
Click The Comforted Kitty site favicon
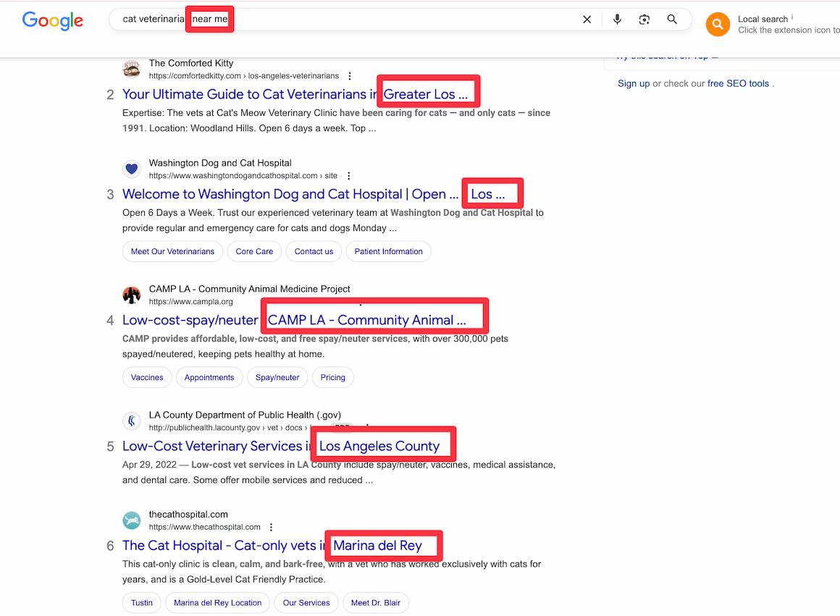[x=131, y=69]
